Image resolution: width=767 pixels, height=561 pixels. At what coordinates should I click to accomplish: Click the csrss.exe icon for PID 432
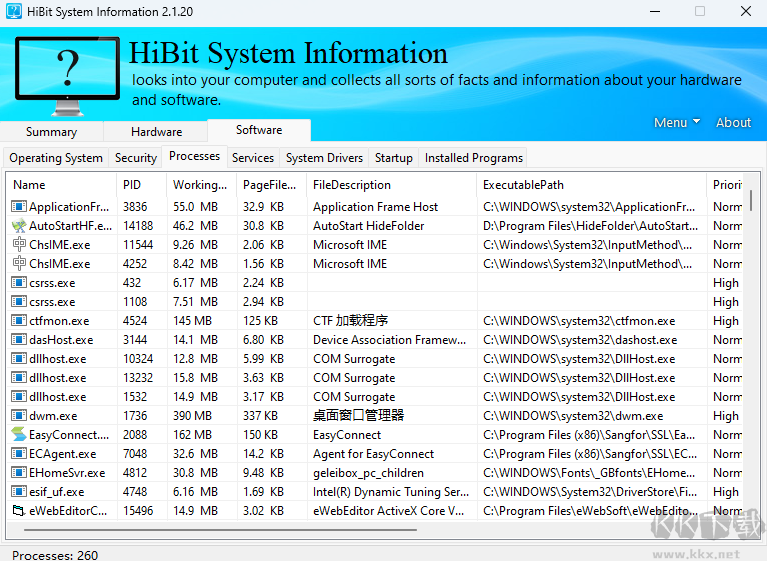click(x=19, y=283)
